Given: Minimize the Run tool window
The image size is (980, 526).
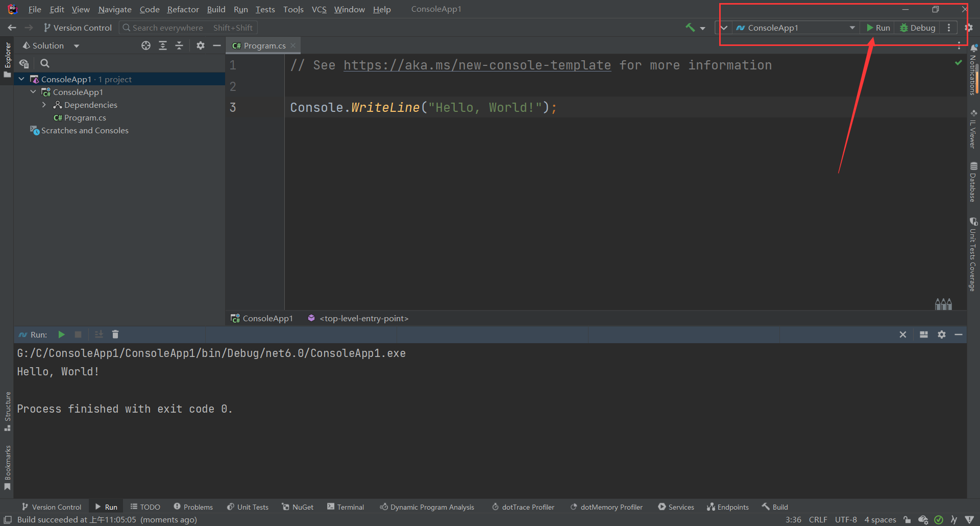Looking at the screenshot, I should [959, 334].
